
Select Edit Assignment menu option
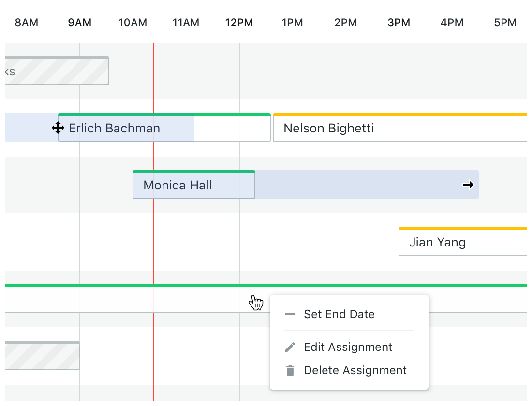348,347
